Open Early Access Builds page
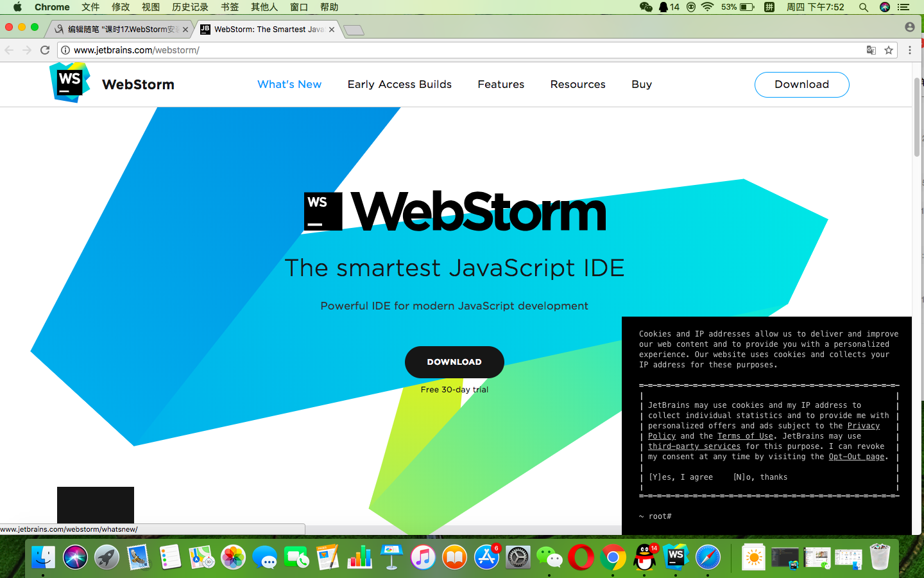Image resolution: width=924 pixels, height=578 pixels. 400,84
